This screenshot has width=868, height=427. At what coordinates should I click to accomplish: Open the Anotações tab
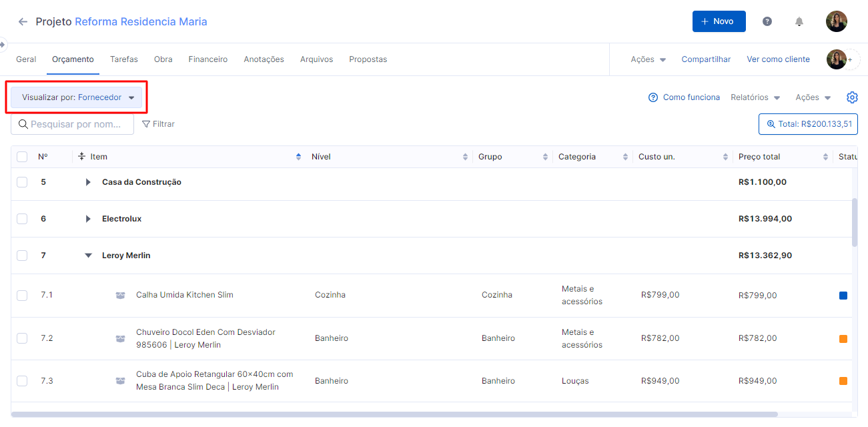tap(264, 59)
